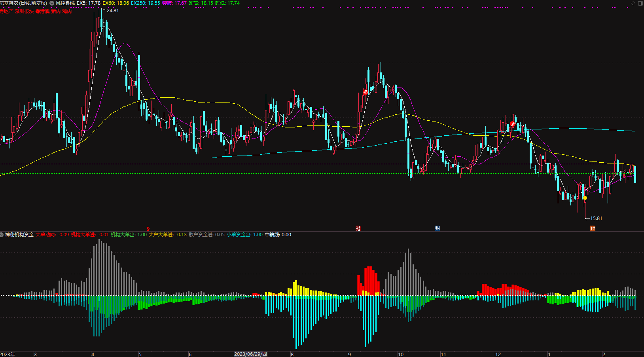The height and width of the screenshot is (357, 644).
Task: Click the orange 预 forecast marker
Action: click(593, 228)
